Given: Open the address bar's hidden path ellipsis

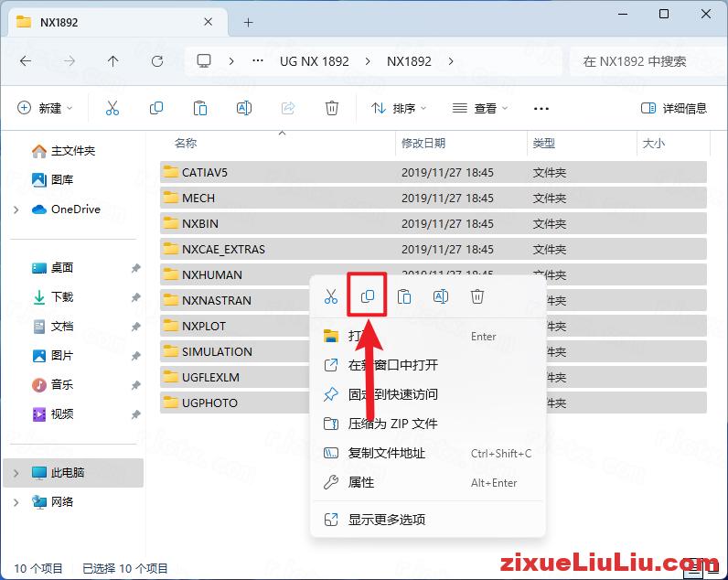Looking at the screenshot, I should point(258,60).
